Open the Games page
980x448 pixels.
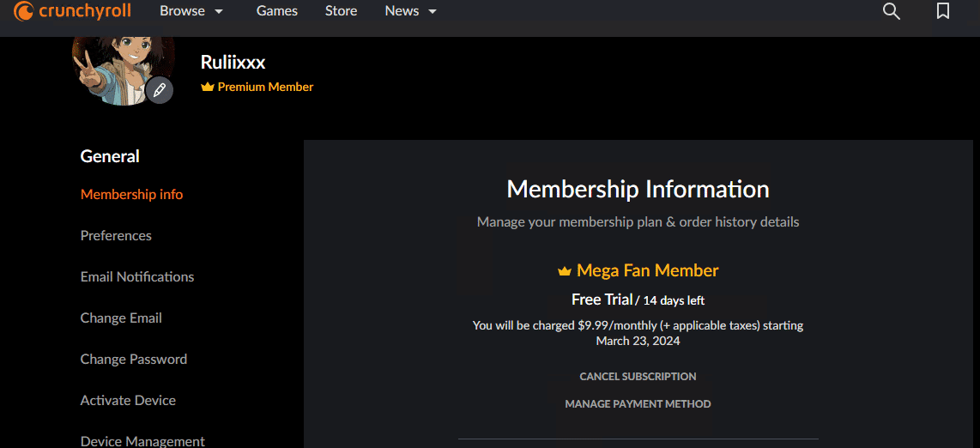[x=277, y=11]
